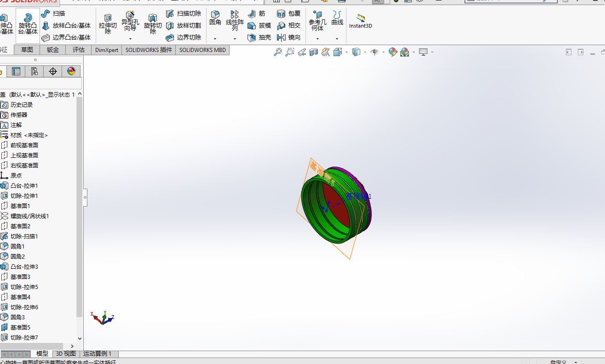Open the SOLIDWORKS 插件 tab

pos(149,50)
